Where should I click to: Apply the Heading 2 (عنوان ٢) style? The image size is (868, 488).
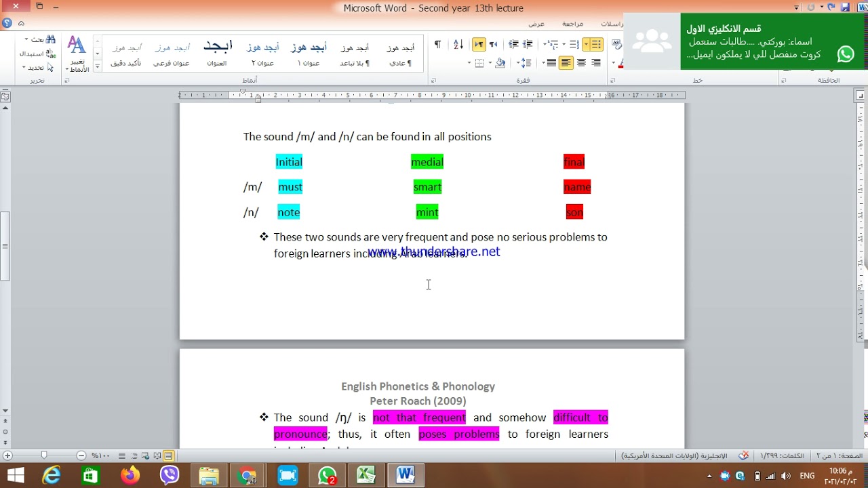pyautogui.click(x=262, y=54)
